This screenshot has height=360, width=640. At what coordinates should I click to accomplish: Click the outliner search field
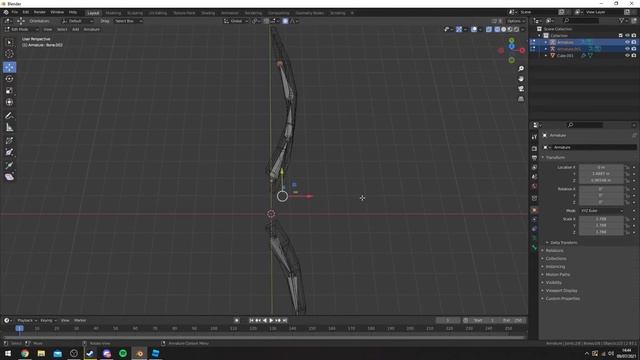[x=581, y=20]
